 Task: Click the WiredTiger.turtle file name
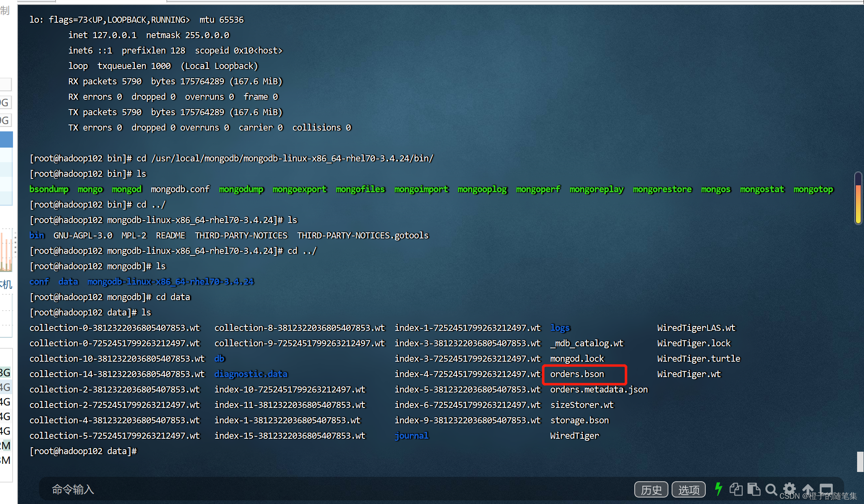[699, 358]
